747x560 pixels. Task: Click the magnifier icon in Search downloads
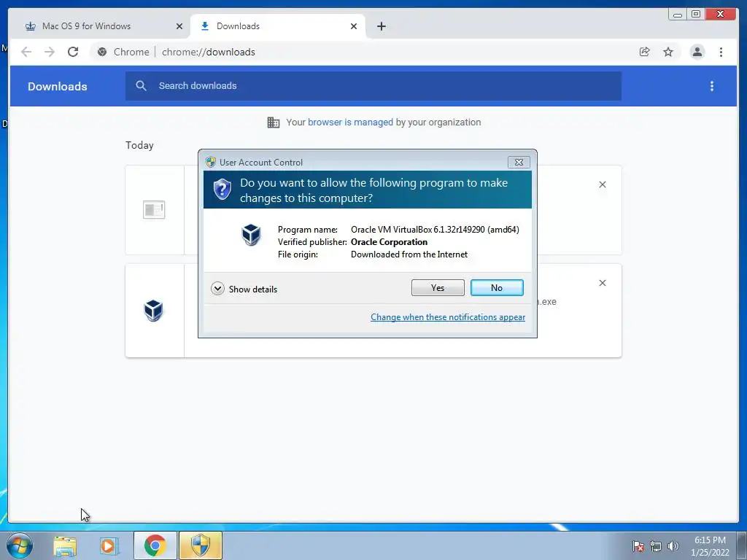point(141,86)
